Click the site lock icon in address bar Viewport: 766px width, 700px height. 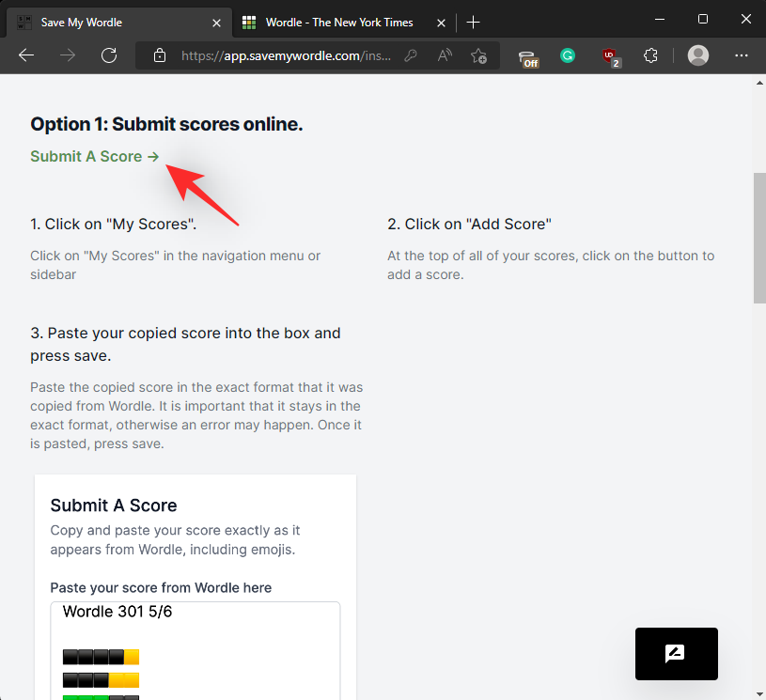[x=160, y=56]
